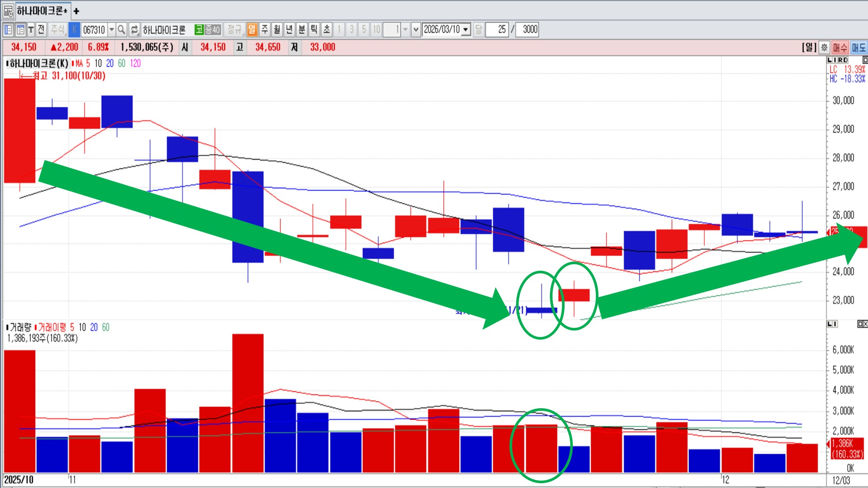
Task: Toggle daily (일) chart period
Action: (x=252, y=29)
